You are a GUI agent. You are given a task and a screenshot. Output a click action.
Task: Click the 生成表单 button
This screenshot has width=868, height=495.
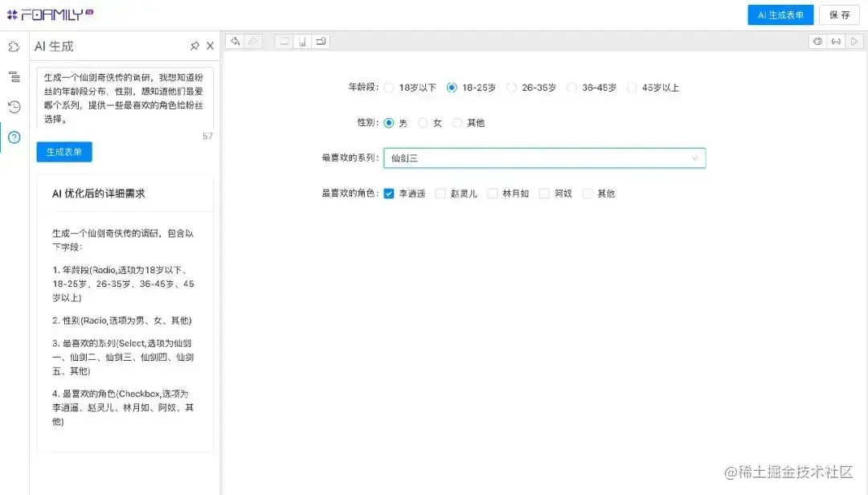(64, 152)
